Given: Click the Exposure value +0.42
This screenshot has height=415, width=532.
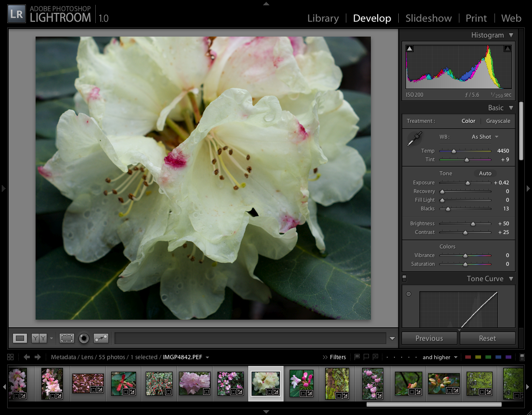Looking at the screenshot, I should pos(502,183).
